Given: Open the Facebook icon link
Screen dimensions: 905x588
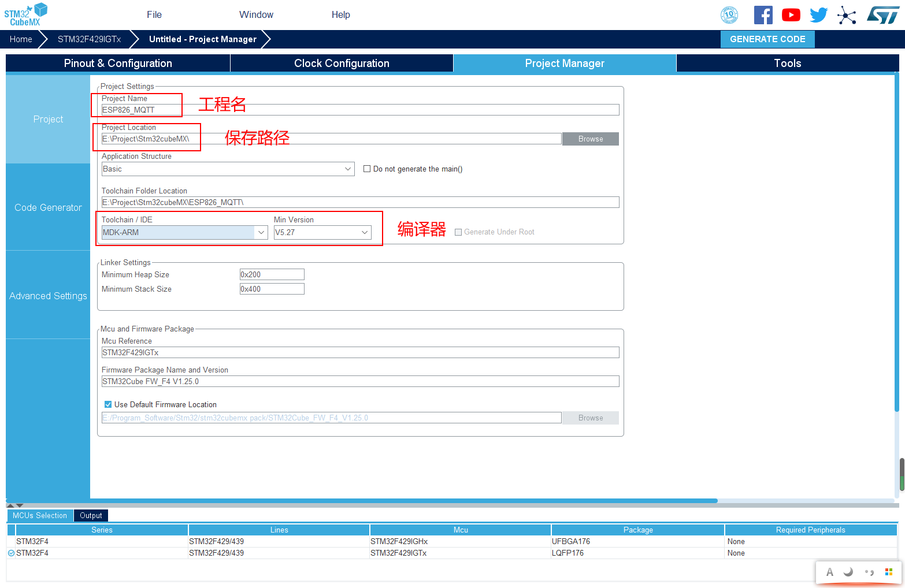Looking at the screenshot, I should coord(763,15).
